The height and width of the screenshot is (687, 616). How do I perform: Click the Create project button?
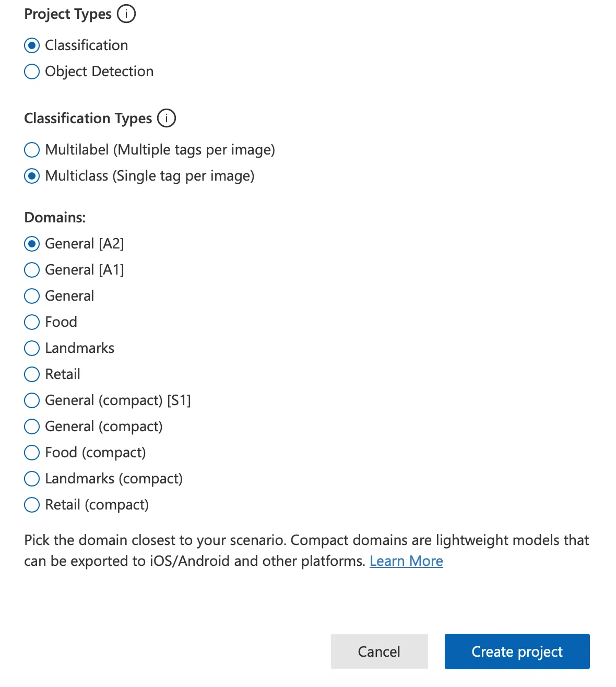click(517, 652)
